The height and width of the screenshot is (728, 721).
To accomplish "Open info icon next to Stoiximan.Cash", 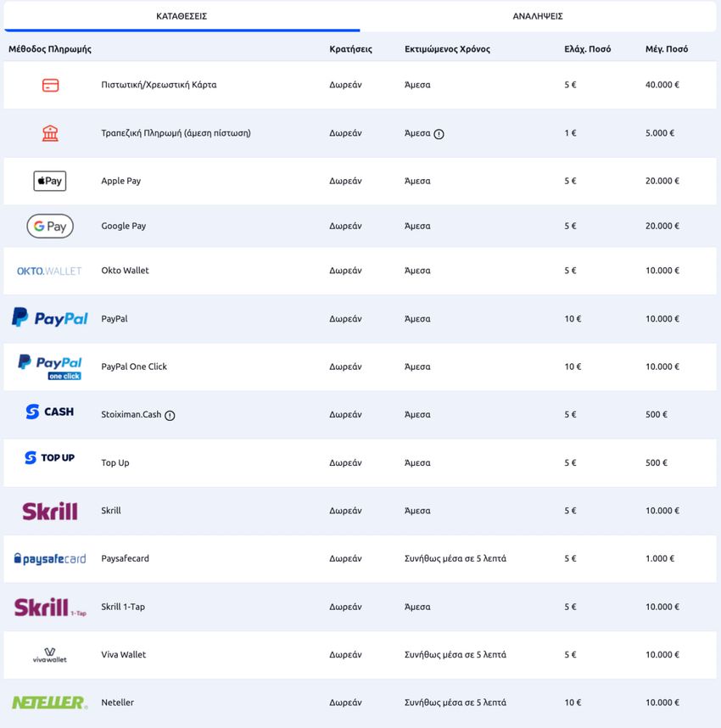I will click(170, 416).
